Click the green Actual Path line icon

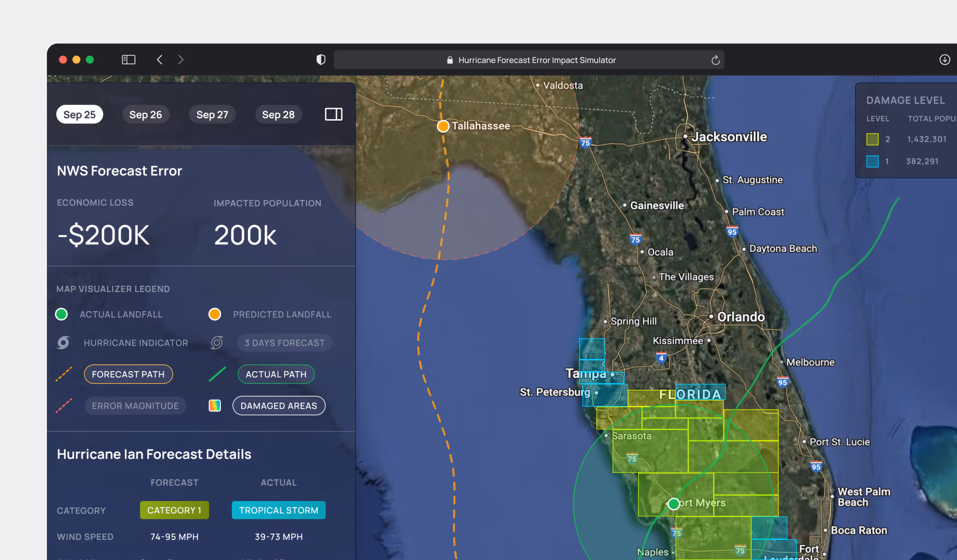(217, 374)
